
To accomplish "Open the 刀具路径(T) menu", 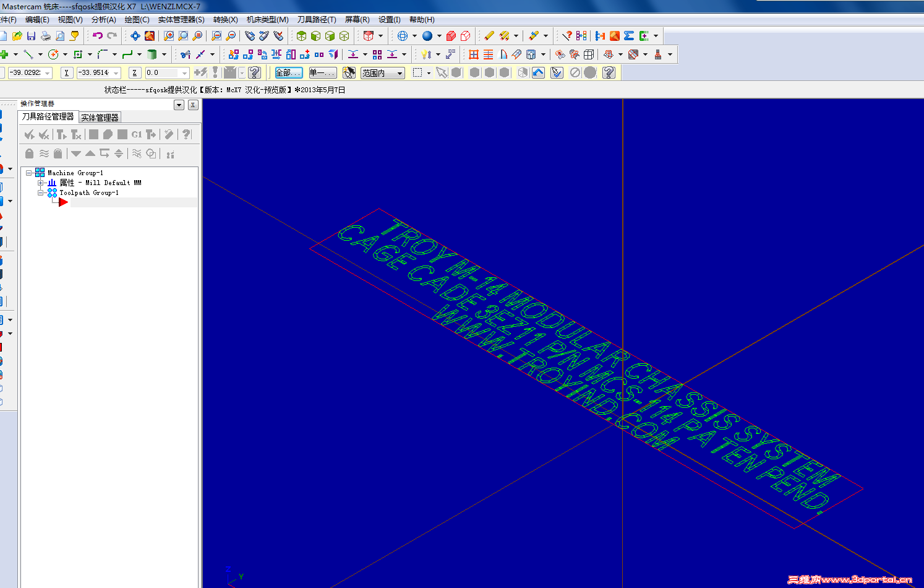I will pos(317,20).
